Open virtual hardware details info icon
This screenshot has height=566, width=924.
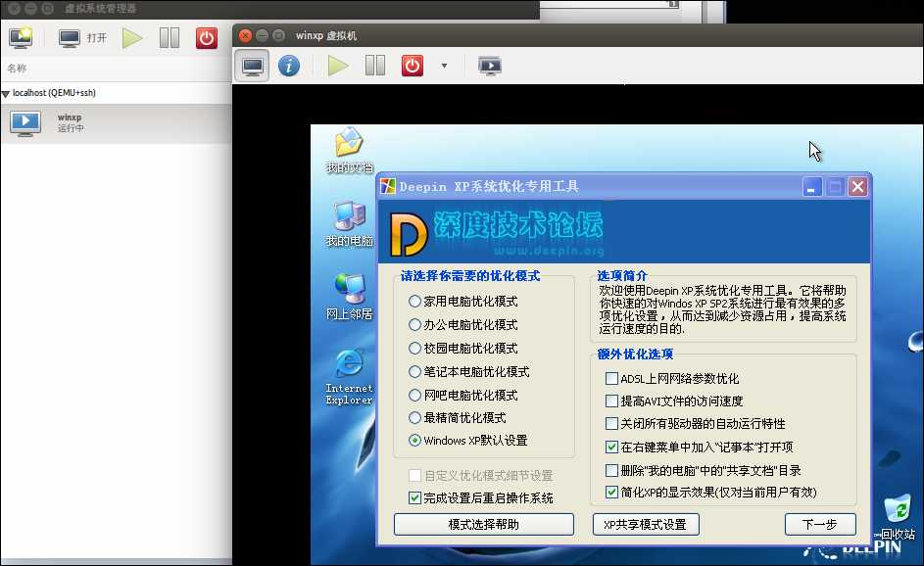coord(289,66)
